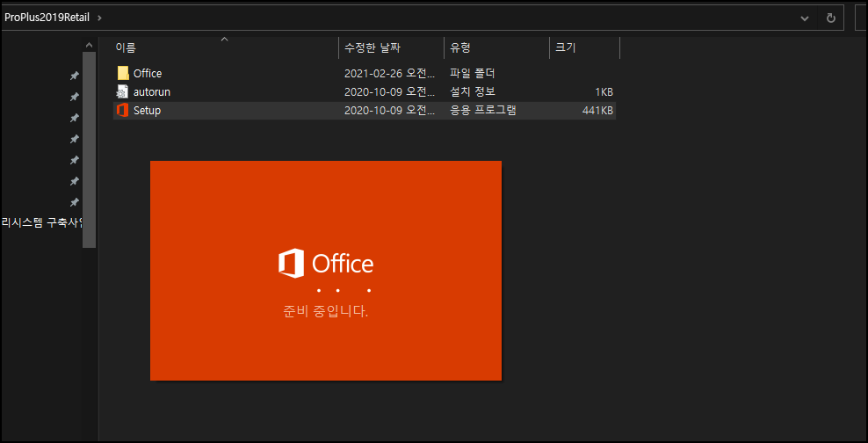Click the '2021-02-26 오전...' date cell

[392, 73]
